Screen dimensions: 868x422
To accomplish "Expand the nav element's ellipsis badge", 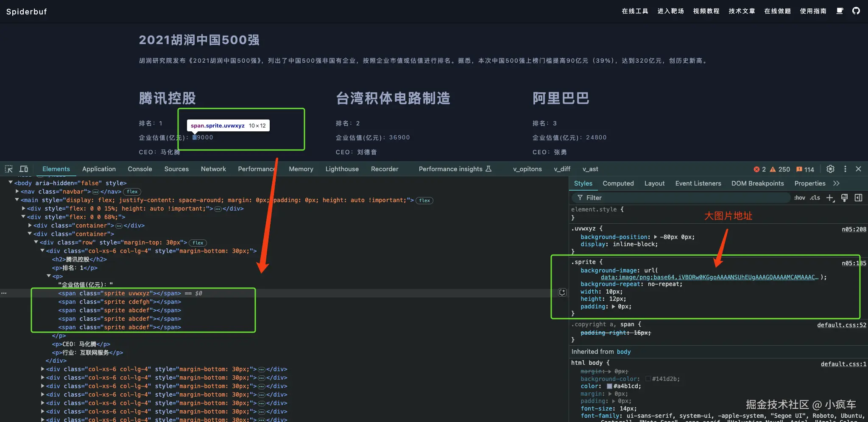I will click(x=96, y=192).
